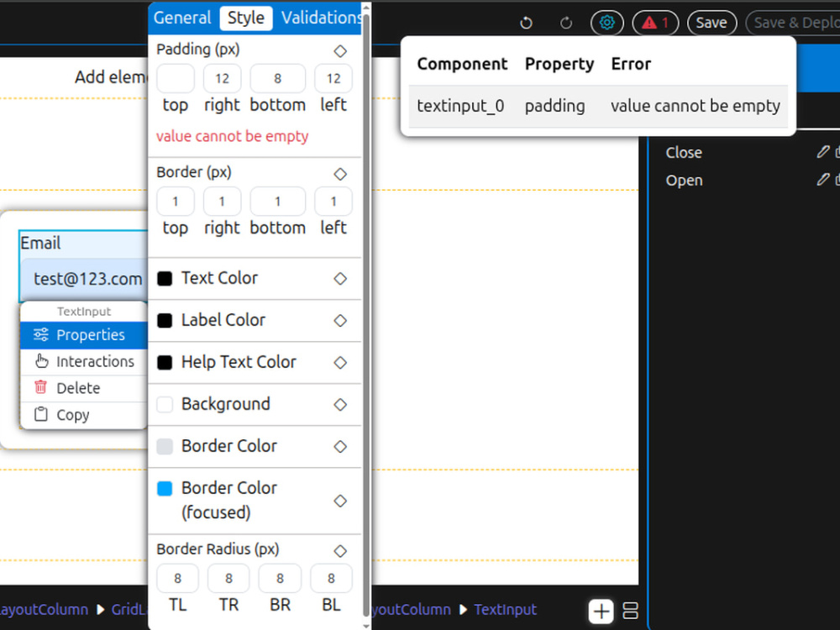
Task: Toggle expression diamond for Border Radius
Action: pos(340,551)
